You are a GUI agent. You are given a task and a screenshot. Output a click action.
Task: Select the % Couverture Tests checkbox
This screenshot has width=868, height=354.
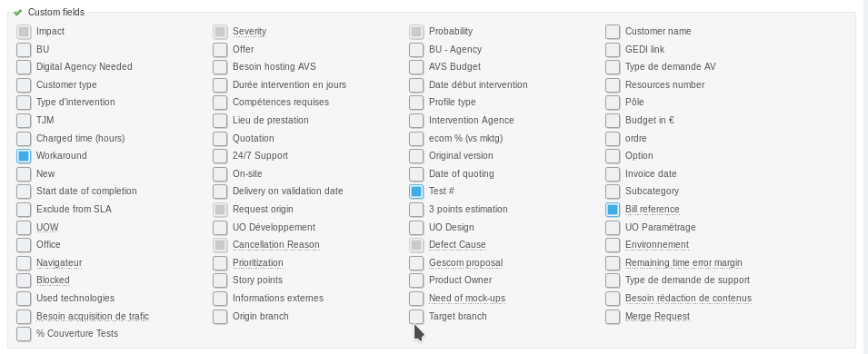(x=24, y=334)
